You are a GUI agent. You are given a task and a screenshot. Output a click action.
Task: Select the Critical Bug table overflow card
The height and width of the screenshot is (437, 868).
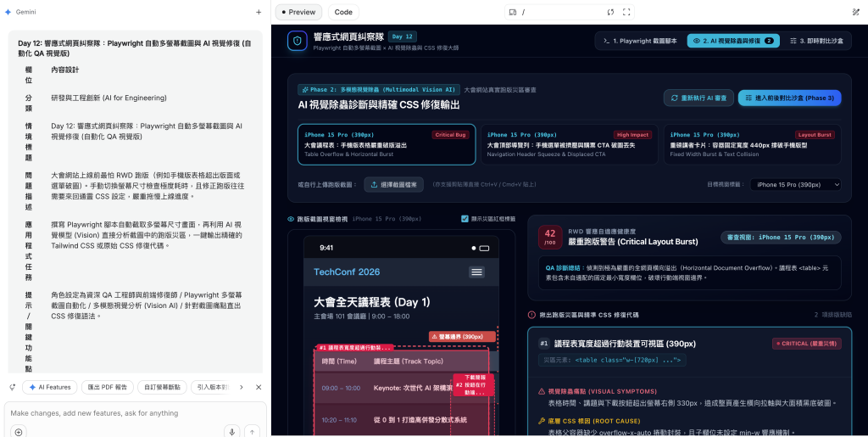tap(387, 144)
